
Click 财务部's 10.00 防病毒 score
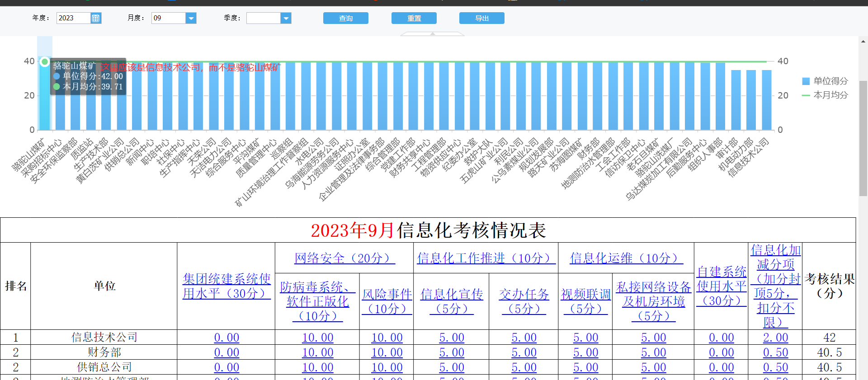(x=317, y=352)
